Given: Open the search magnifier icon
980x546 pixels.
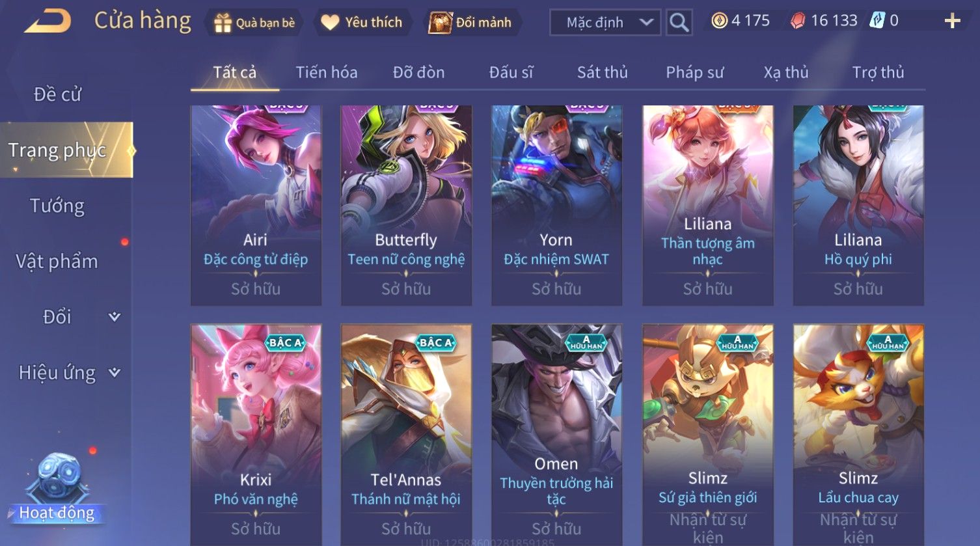Looking at the screenshot, I should (x=679, y=22).
